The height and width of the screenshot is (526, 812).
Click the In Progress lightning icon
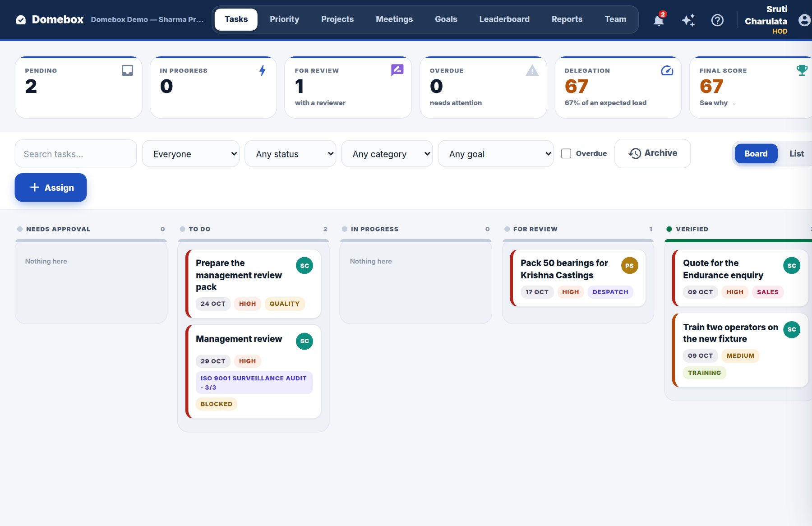(x=262, y=70)
